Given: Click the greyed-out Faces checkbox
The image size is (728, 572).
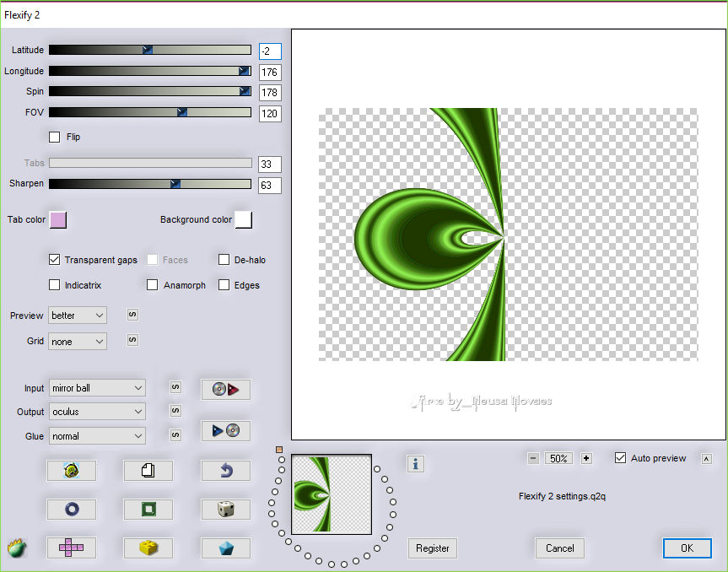Looking at the screenshot, I should [153, 260].
